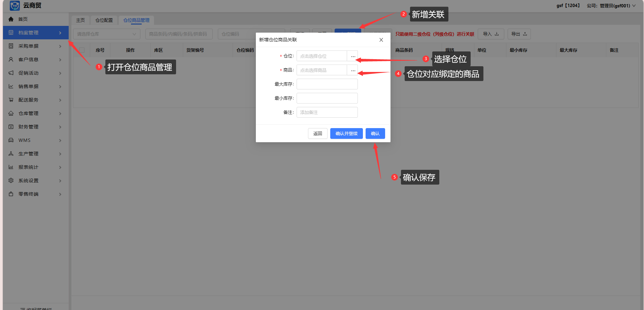644x310 pixels.
Task: Open 商品 picker with ellipsis button
Action: pos(352,70)
